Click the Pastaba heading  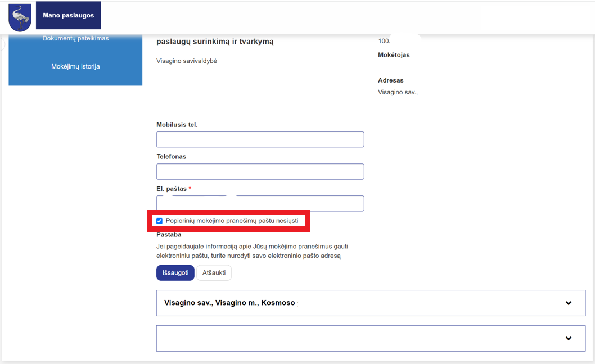(169, 235)
